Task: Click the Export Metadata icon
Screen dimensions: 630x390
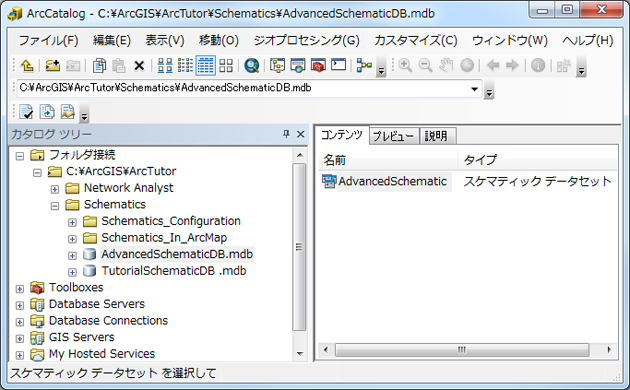Action: tap(68, 112)
